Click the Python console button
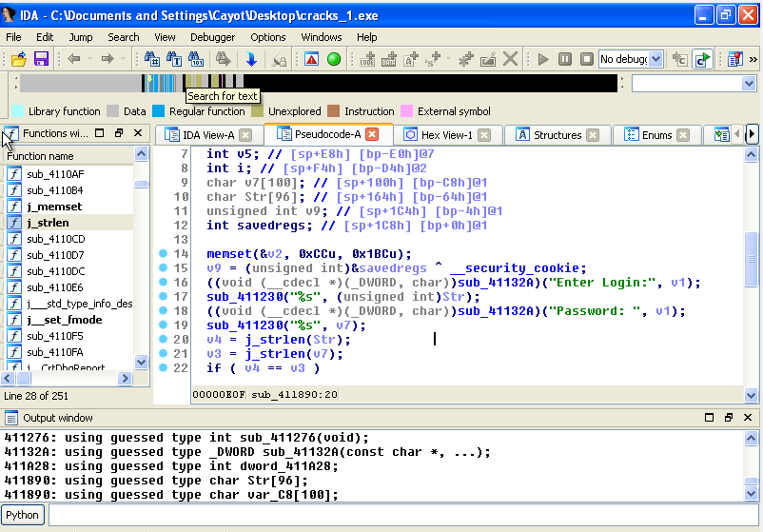 point(23,515)
